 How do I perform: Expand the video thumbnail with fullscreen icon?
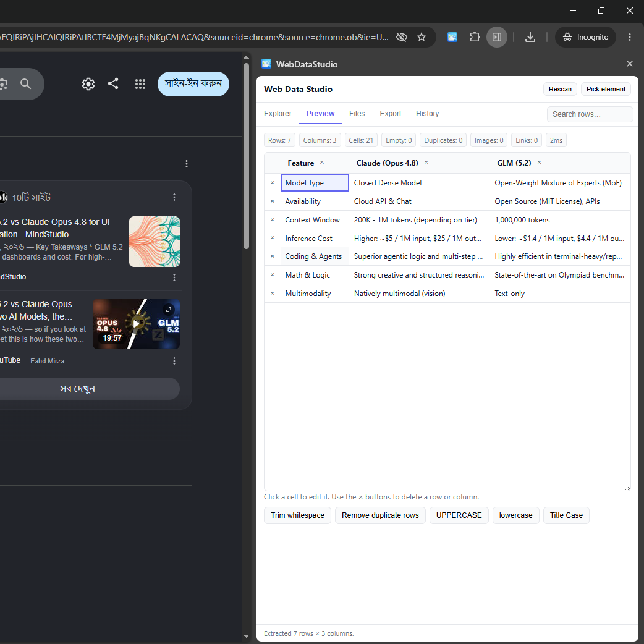(x=168, y=310)
